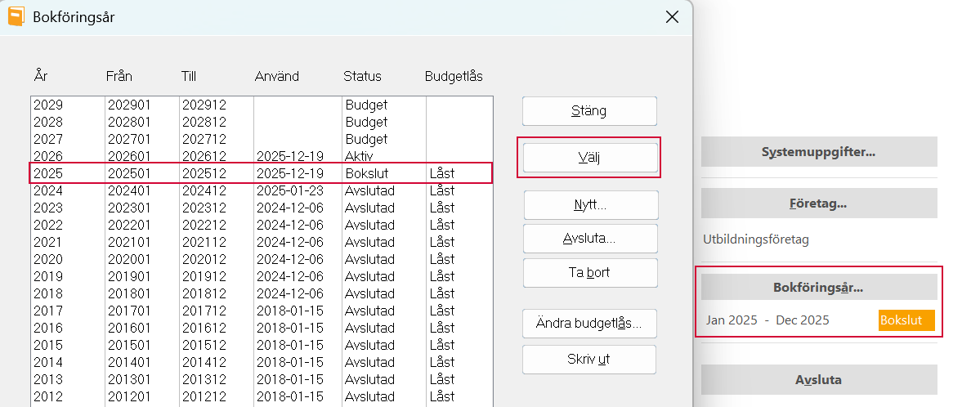Close the Bokföringsår dialog window
The height and width of the screenshot is (407, 980).
coord(672,16)
